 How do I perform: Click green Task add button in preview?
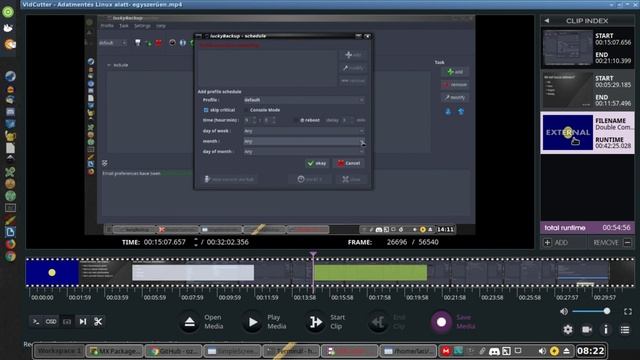(455, 72)
